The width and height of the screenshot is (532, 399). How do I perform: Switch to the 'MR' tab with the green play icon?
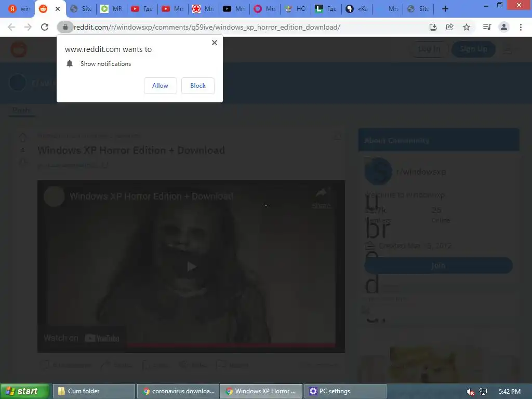click(111, 9)
